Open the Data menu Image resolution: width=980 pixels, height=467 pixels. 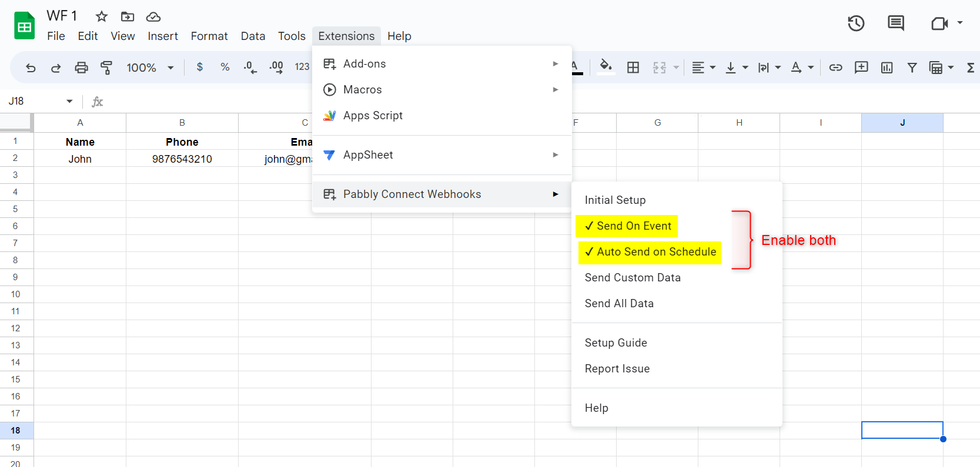[253, 36]
